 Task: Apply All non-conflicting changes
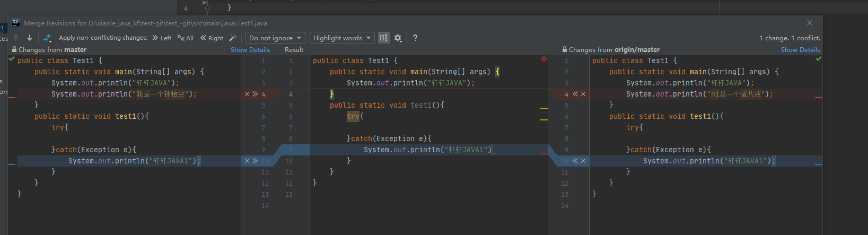(185, 38)
